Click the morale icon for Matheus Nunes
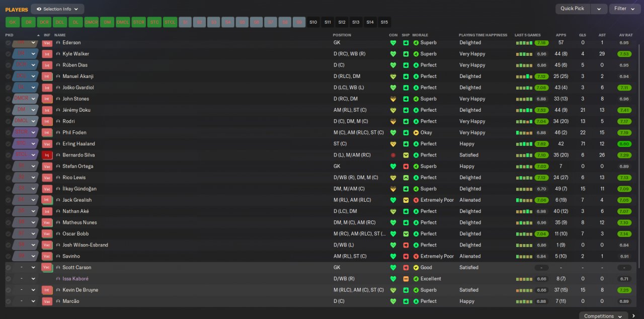The width and height of the screenshot is (644, 319). 416,222
